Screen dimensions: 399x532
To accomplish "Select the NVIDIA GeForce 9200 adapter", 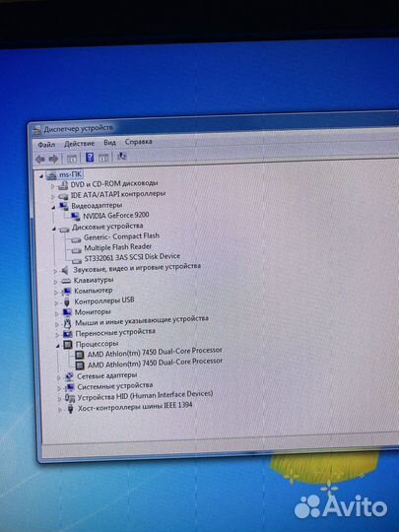I will 115,215.
